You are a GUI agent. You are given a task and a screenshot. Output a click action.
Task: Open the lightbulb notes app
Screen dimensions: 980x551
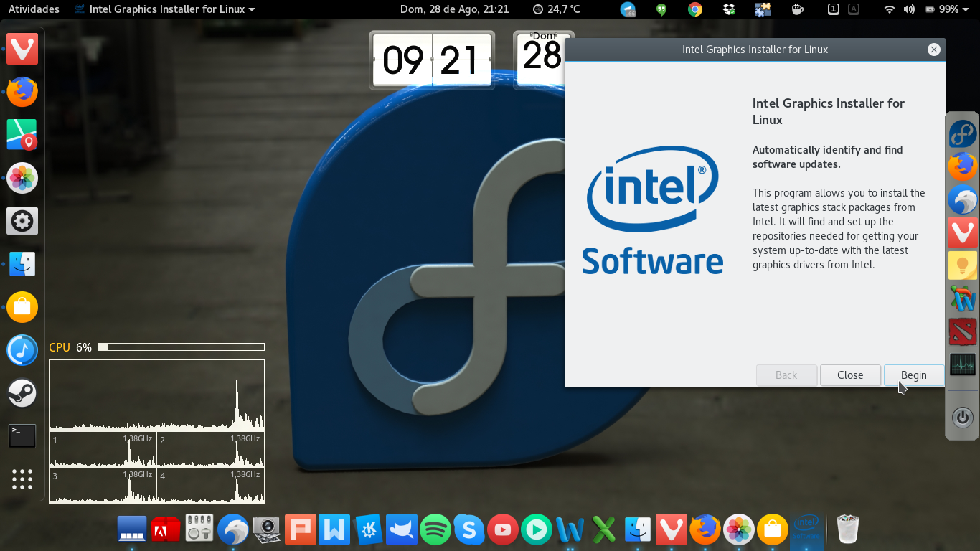pos(962,265)
